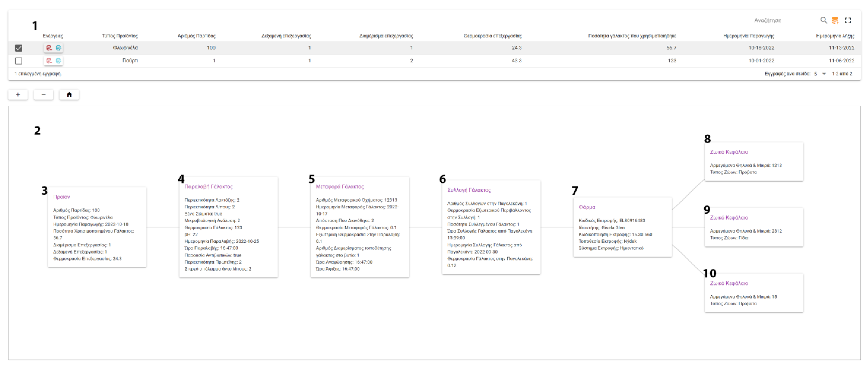Click the Παραλαβή Γάλακτος node title

208,187
